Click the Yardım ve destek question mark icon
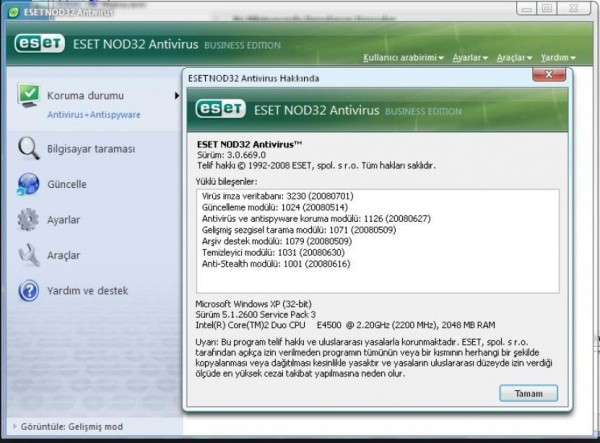The image size is (600, 443). pyautogui.click(x=28, y=290)
